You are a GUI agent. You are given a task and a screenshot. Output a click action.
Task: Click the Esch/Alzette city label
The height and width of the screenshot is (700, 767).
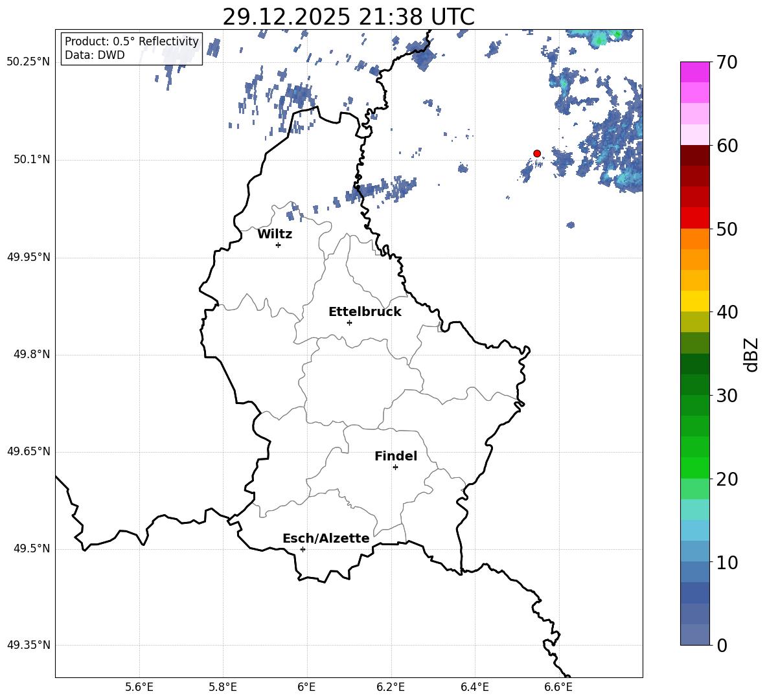326,538
